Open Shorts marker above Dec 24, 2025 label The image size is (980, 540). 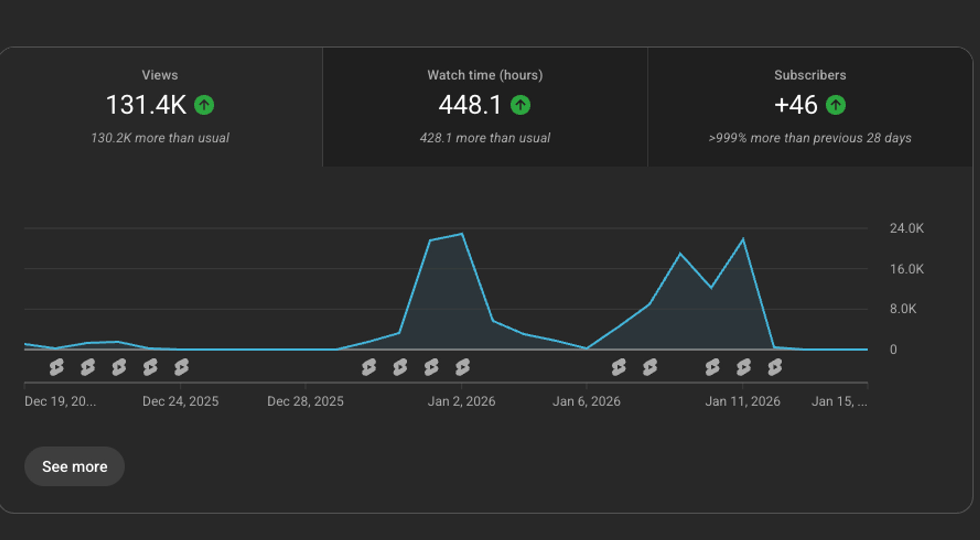[181, 367]
